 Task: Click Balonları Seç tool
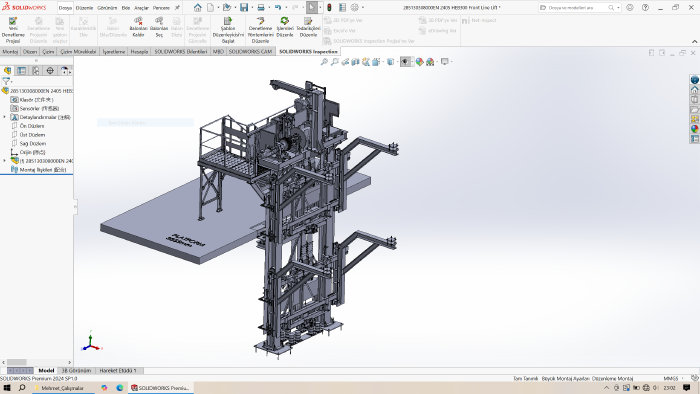click(159, 28)
